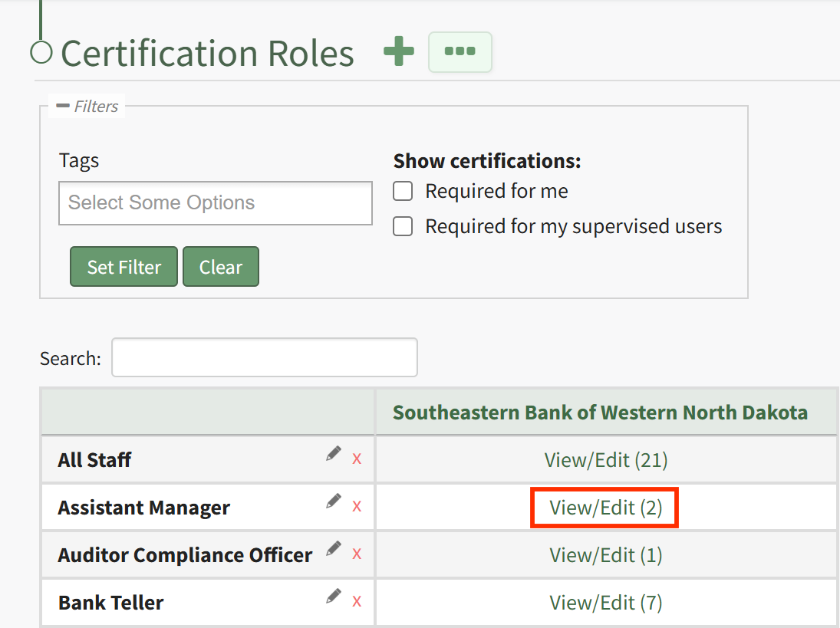Delete the All Staff role
Viewport: 840px width, 628px height.
[357, 459]
